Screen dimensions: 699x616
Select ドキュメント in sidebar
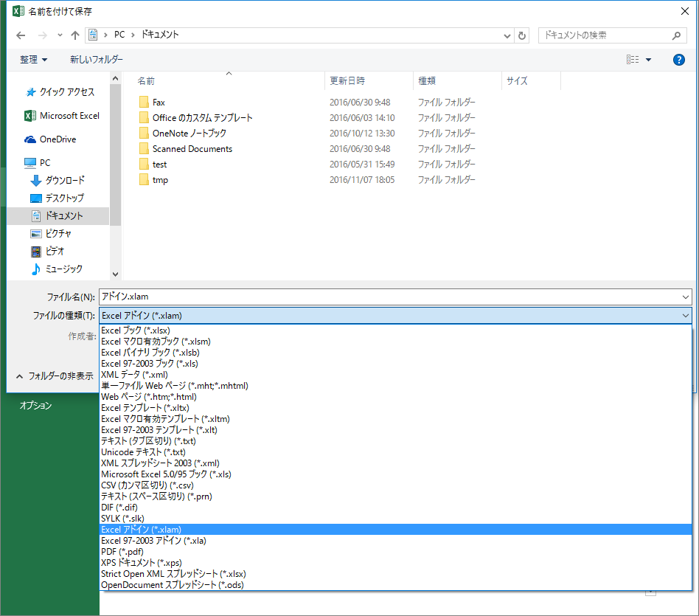(x=58, y=216)
